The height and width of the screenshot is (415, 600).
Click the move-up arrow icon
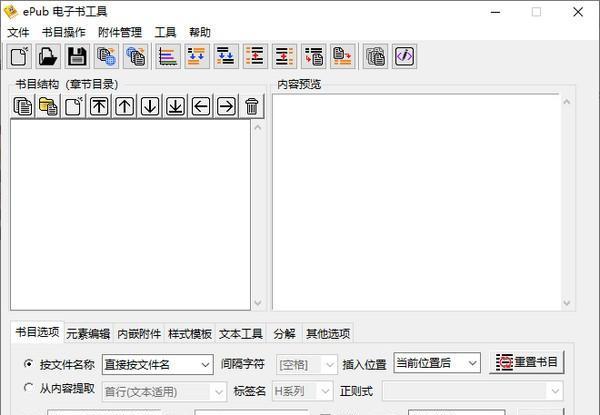pyautogui.click(x=124, y=106)
